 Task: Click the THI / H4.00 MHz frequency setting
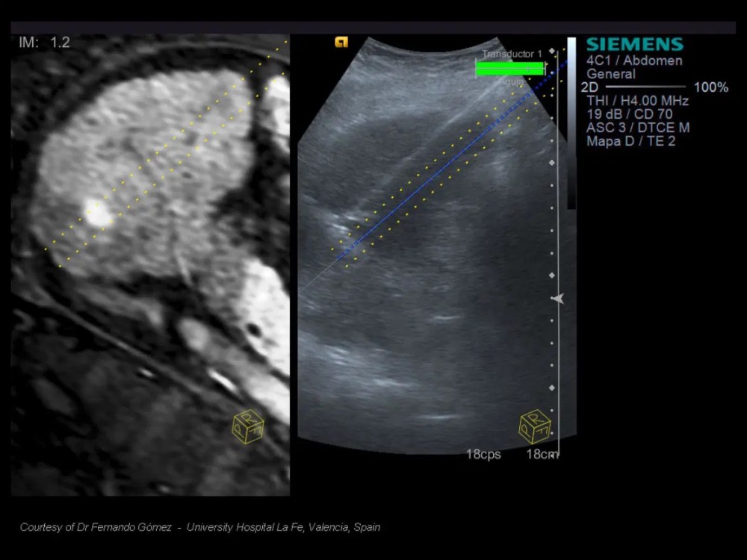pyautogui.click(x=637, y=101)
